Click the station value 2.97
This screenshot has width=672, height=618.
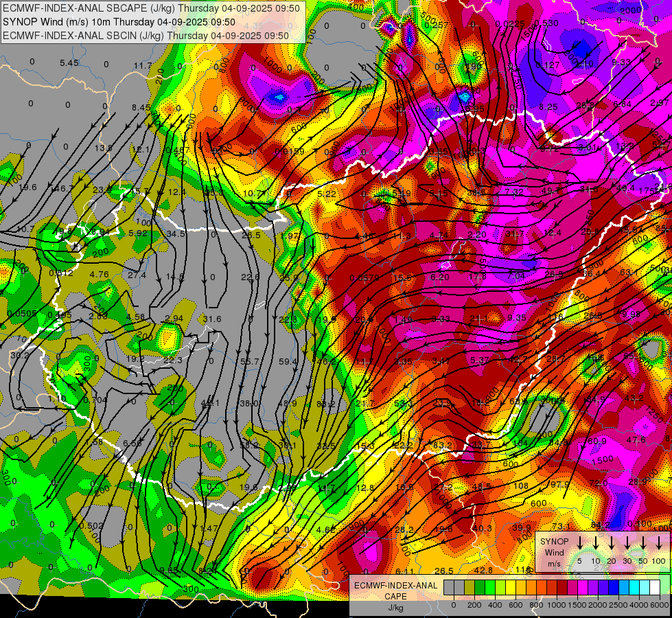pyautogui.click(x=660, y=102)
